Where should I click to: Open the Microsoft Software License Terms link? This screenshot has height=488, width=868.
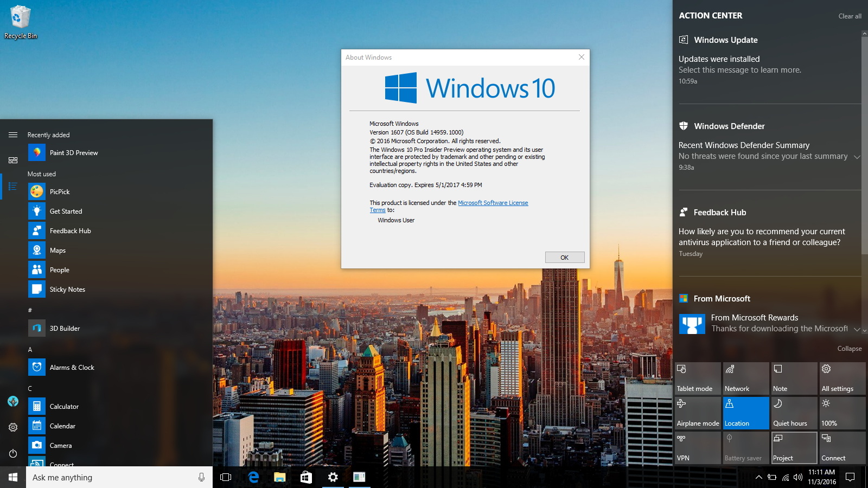(493, 202)
